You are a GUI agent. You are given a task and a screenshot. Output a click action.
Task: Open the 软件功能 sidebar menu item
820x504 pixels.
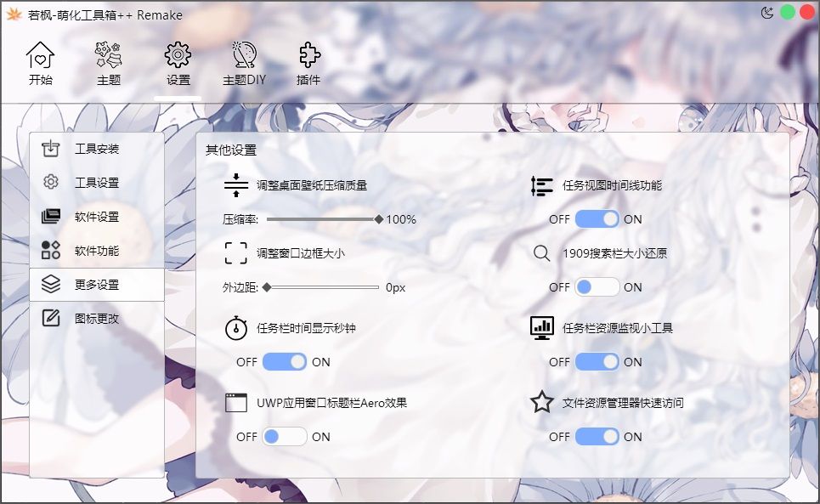(97, 251)
